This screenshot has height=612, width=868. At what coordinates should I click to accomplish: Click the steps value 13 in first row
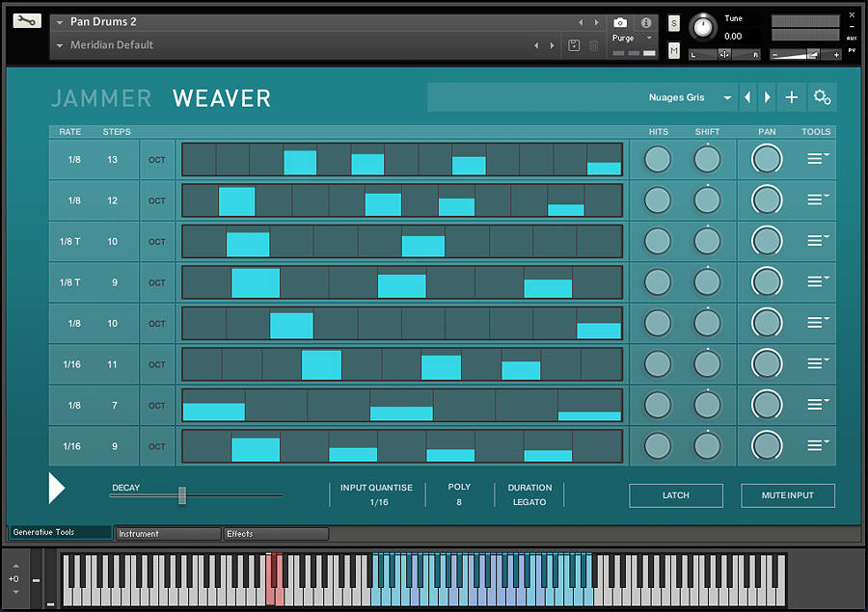[x=113, y=160]
